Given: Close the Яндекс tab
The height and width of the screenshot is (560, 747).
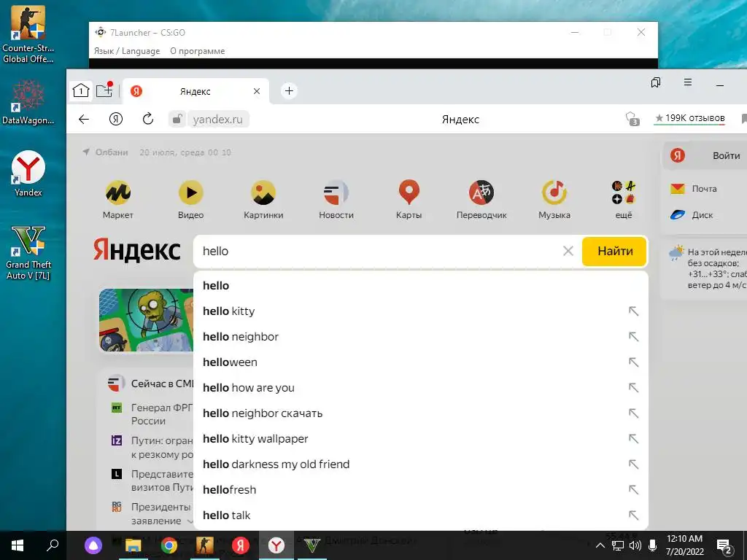Looking at the screenshot, I should (257, 91).
